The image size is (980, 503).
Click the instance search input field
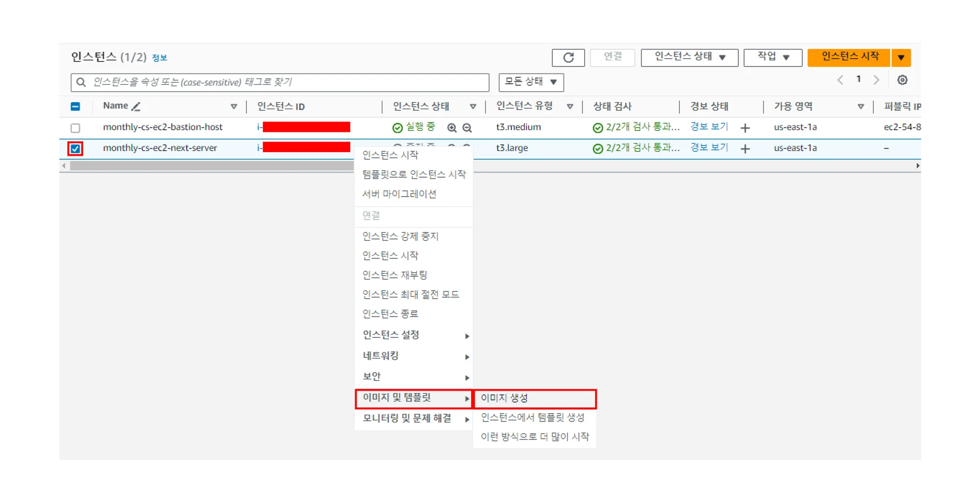coord(280,82)
